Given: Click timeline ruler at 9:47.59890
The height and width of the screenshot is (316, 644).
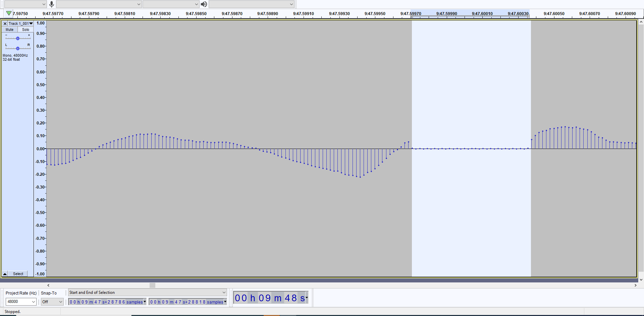Looking at the screenshot, I should [268, 14].
